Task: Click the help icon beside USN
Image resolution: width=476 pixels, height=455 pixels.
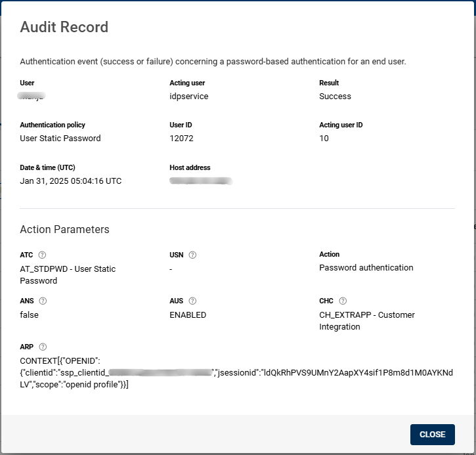Action: 192,255
